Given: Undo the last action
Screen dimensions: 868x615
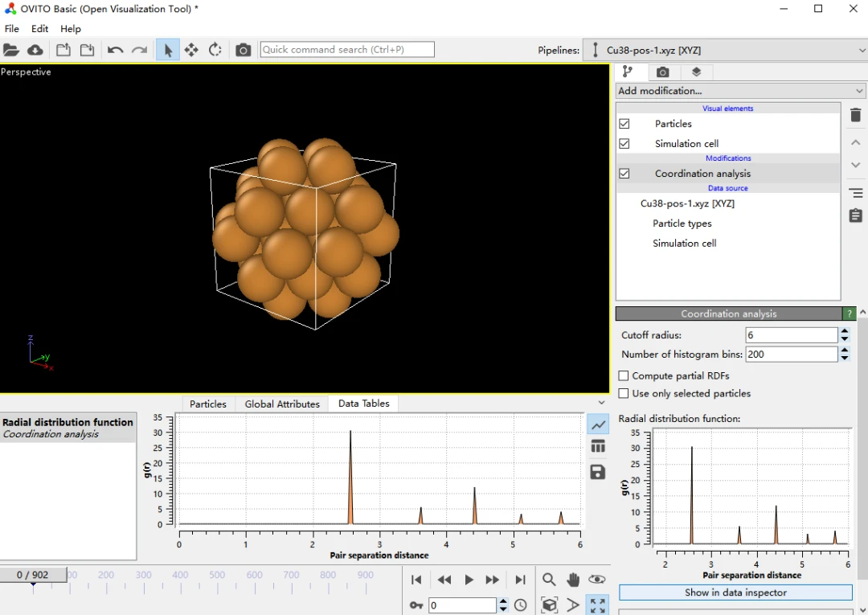Looking at the screenshot, I should (115, 50).
